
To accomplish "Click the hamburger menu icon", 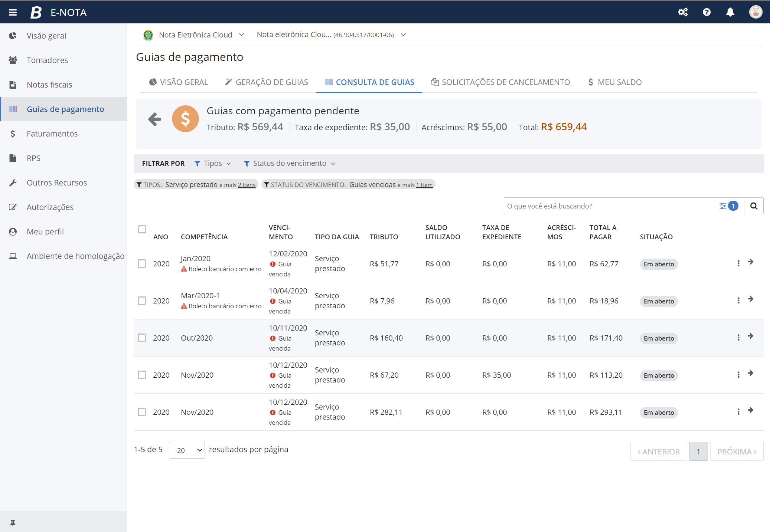I will click(x=13, y=12).
